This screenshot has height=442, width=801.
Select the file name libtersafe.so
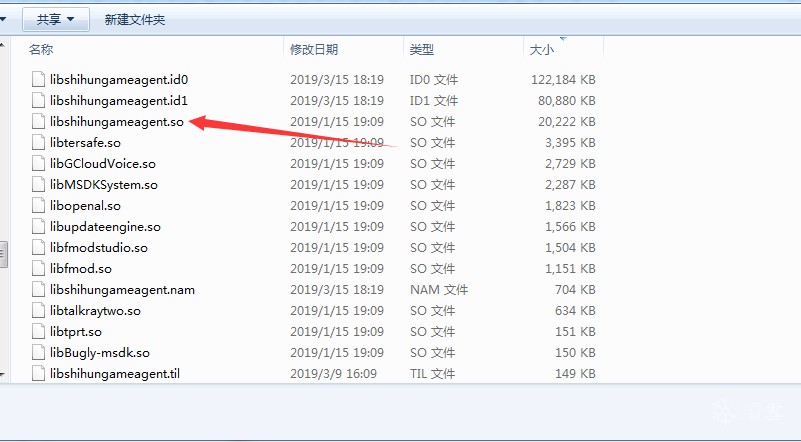pos(85,143)
